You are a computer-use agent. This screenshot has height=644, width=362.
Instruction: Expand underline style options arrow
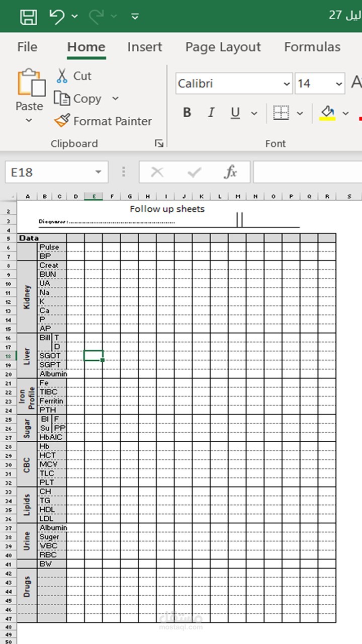pos(254,113)
